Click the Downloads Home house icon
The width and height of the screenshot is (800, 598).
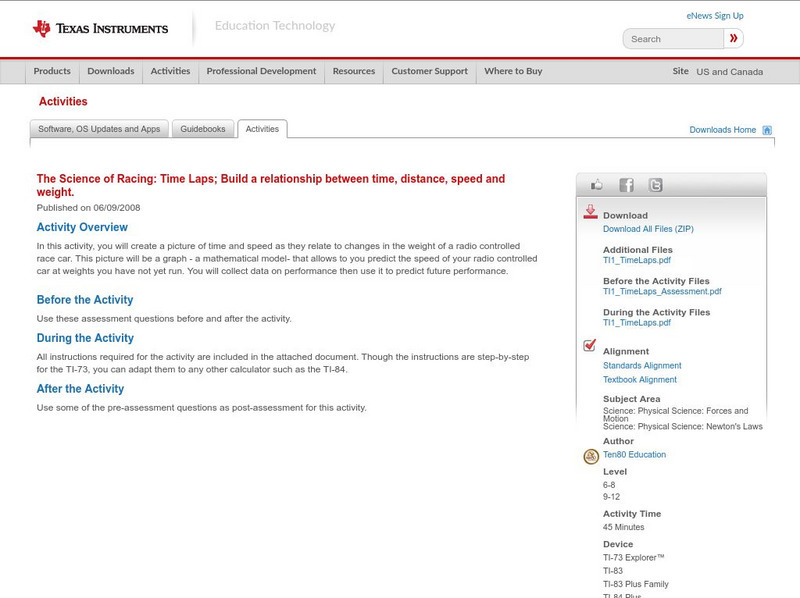(767, 130)
